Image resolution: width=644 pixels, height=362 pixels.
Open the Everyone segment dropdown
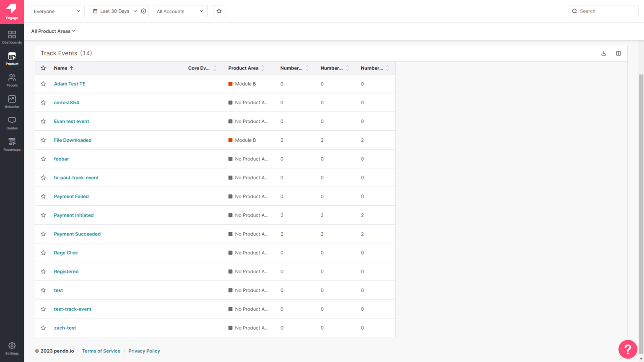[57, 11]
